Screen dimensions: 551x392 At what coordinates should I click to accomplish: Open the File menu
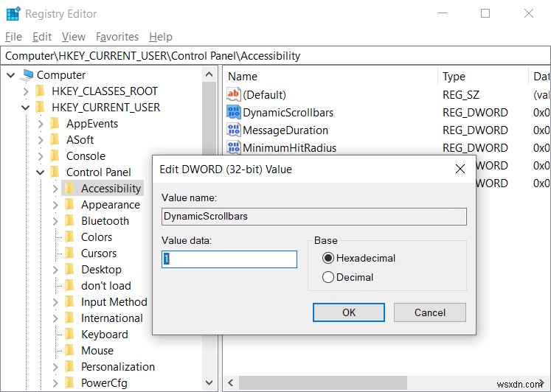13,37
